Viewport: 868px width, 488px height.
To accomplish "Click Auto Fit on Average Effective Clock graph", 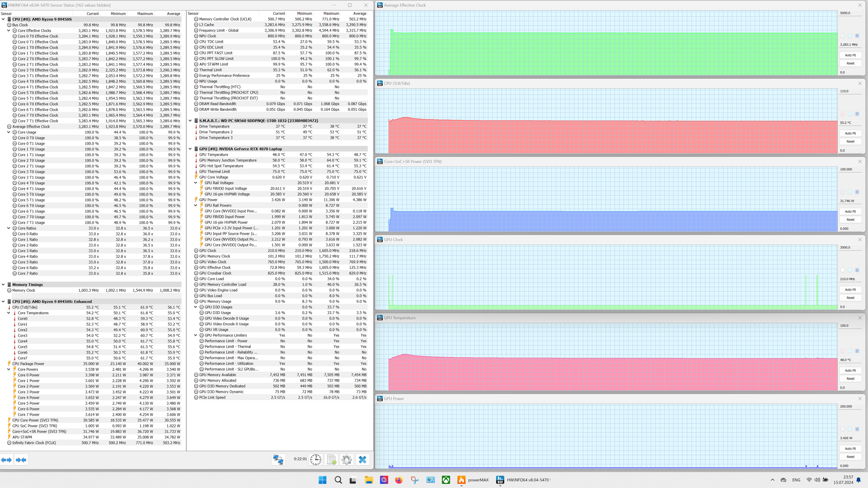I will click(850, 55).
